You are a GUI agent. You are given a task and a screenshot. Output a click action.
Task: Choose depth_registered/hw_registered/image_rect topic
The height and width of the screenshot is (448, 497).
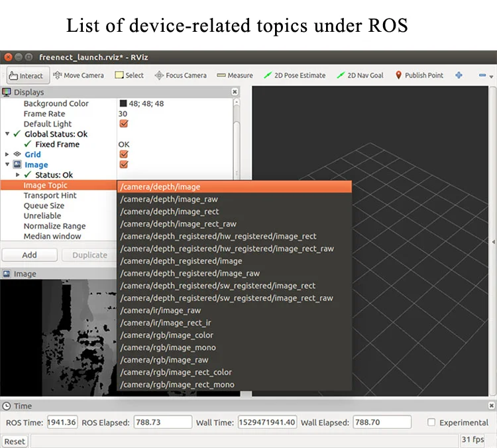234,236
